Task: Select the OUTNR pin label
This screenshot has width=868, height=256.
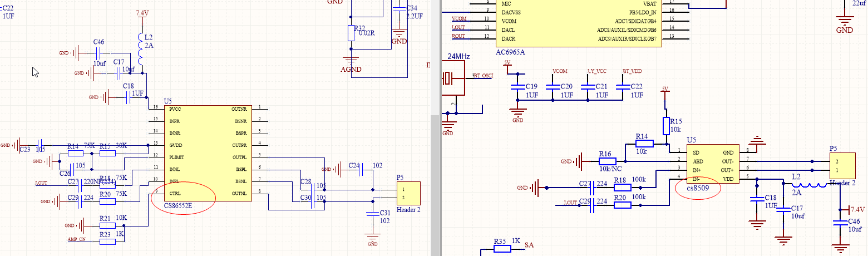Action: point(239,110)
